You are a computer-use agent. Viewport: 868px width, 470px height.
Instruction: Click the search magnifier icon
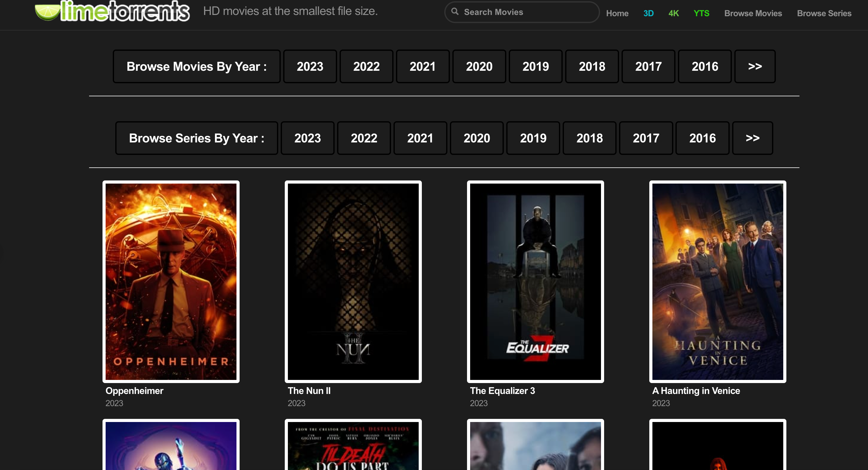click(455, 12)
